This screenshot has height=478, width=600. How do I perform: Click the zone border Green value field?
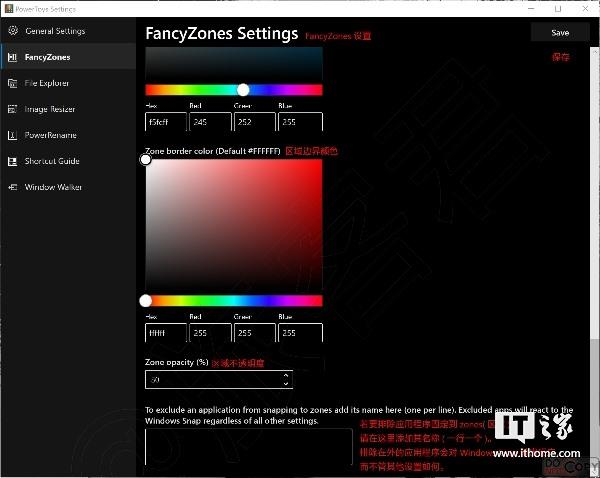254,333
